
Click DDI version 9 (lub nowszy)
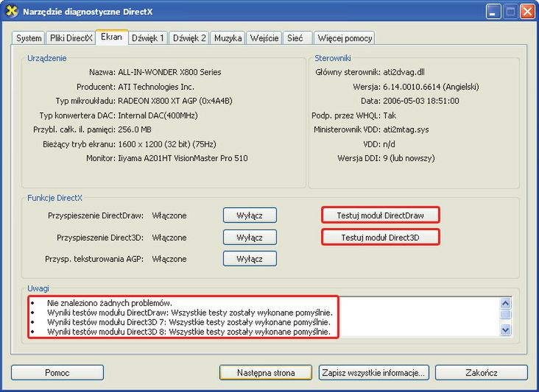(409, 158)
